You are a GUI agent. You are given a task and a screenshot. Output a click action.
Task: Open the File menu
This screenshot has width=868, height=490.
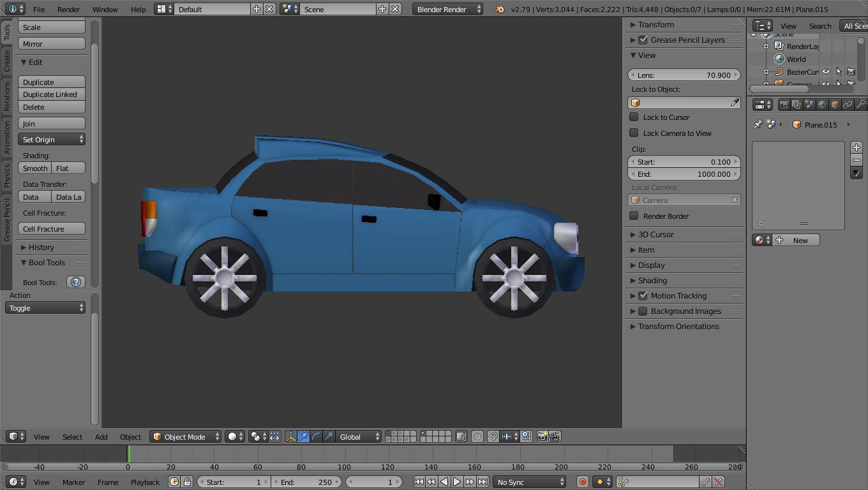[x=39, y=9]
